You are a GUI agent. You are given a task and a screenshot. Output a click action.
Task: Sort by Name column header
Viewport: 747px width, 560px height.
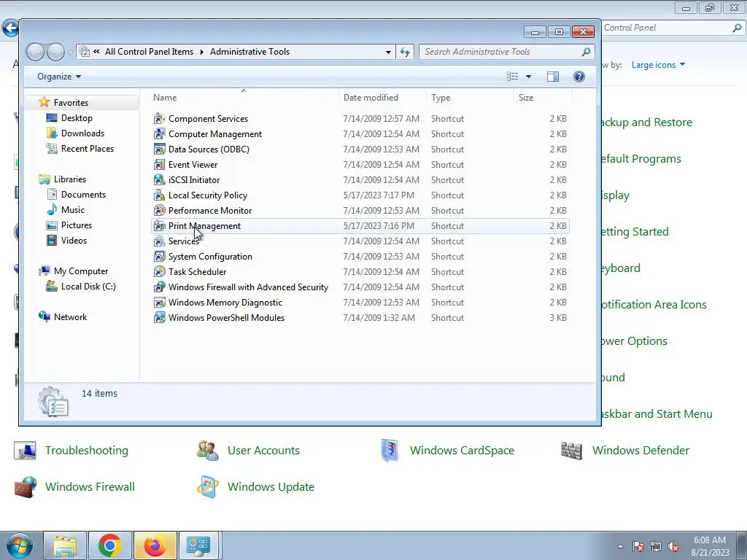tap(244, 97)
